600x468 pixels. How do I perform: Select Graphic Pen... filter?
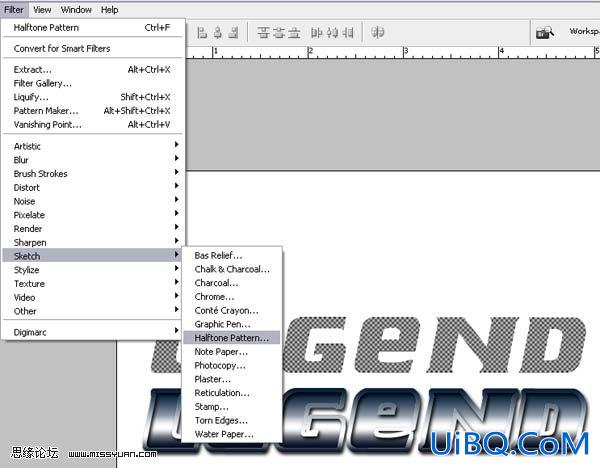[232, 324]
